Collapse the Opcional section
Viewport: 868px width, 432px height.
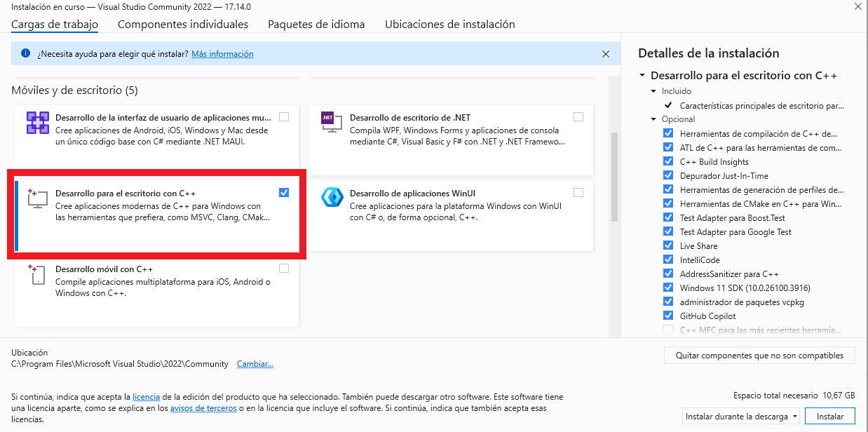(x=654, y=119)
